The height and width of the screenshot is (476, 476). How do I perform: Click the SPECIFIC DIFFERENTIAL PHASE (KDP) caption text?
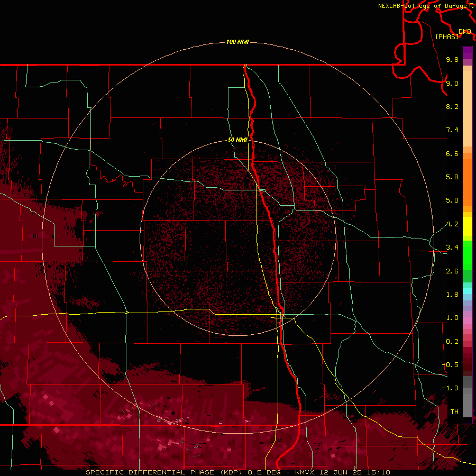(164, 472)
